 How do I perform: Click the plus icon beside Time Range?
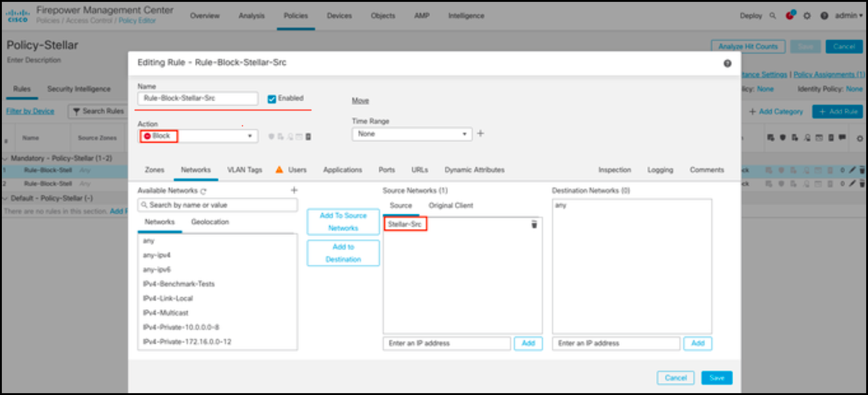(x=480, y=134)
